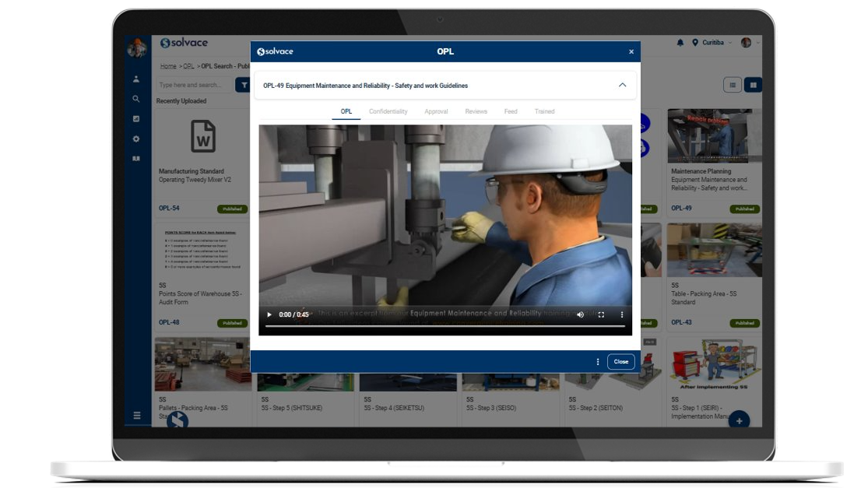The image size is (868, 488).
Task: Click the OPL Search breadcrumb item
Action: pyautogui.click(x=225, y=66)
